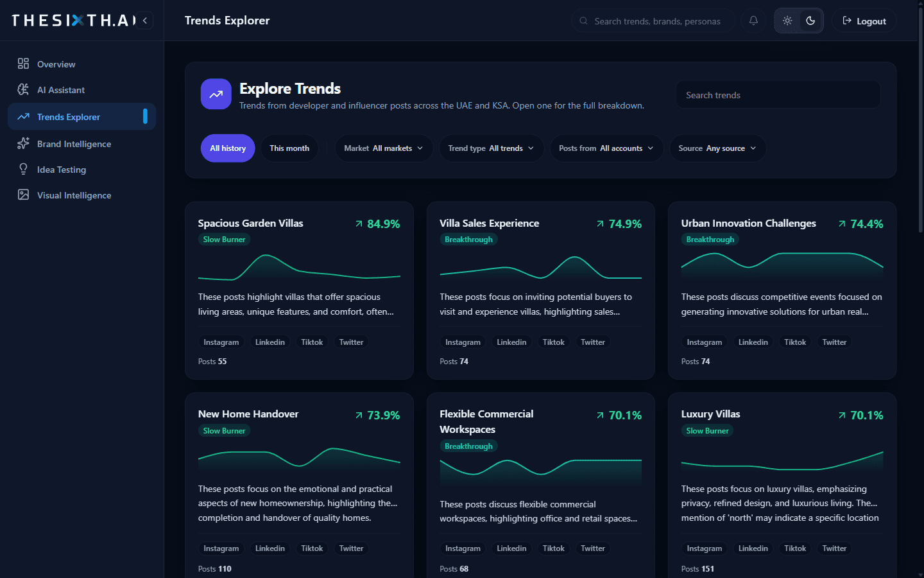The height and width of the screenshot is (578, 924).
Task: Select the All history filter
Action: click(228, 148)
